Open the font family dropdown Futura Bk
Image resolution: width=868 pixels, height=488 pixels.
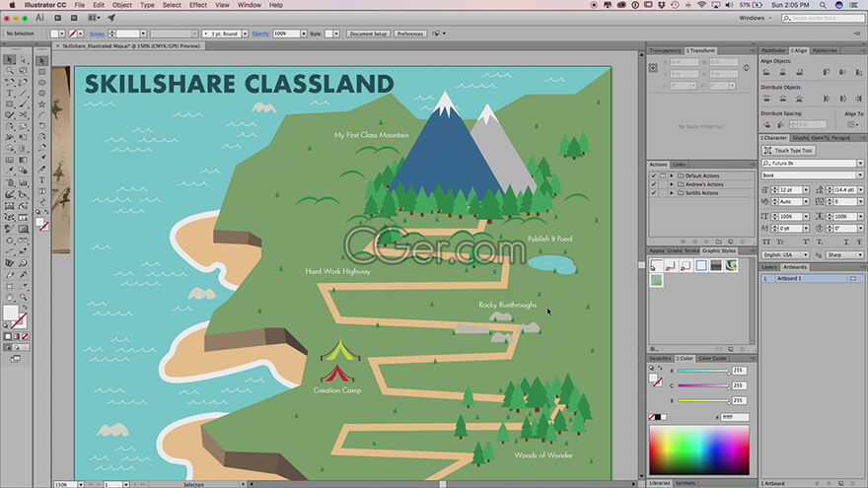pos(860,164)
